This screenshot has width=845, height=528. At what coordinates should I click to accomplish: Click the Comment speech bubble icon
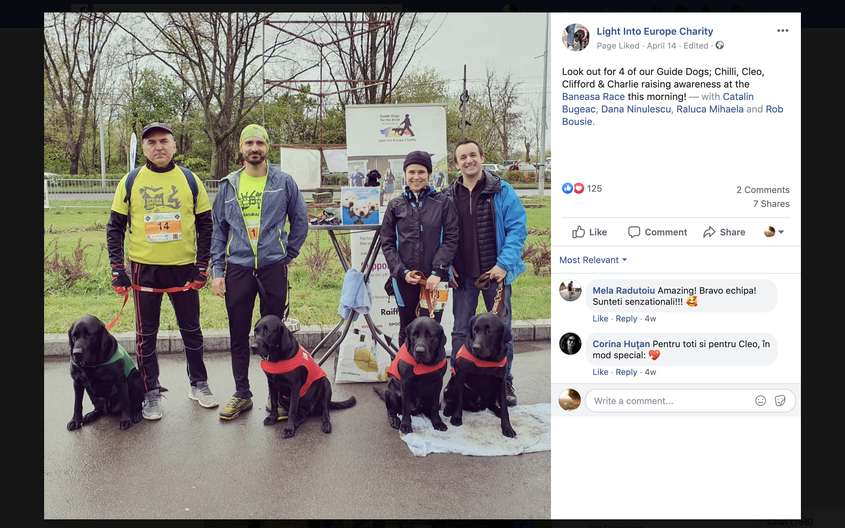(634, 232)
